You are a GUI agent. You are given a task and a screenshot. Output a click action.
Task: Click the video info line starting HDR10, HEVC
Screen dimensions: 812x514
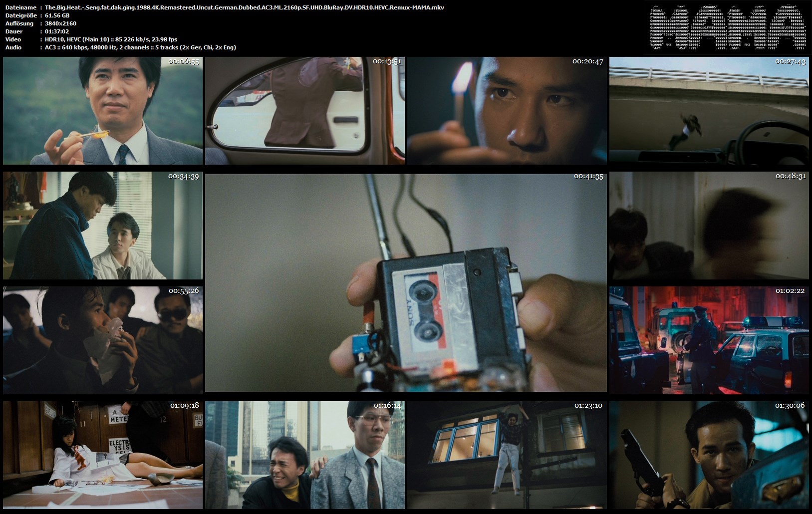pyautogui.click(x=111, y=39)
